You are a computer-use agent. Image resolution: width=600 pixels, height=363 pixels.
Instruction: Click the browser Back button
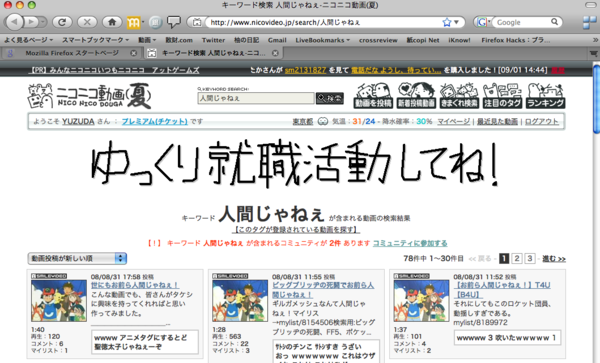15,22
